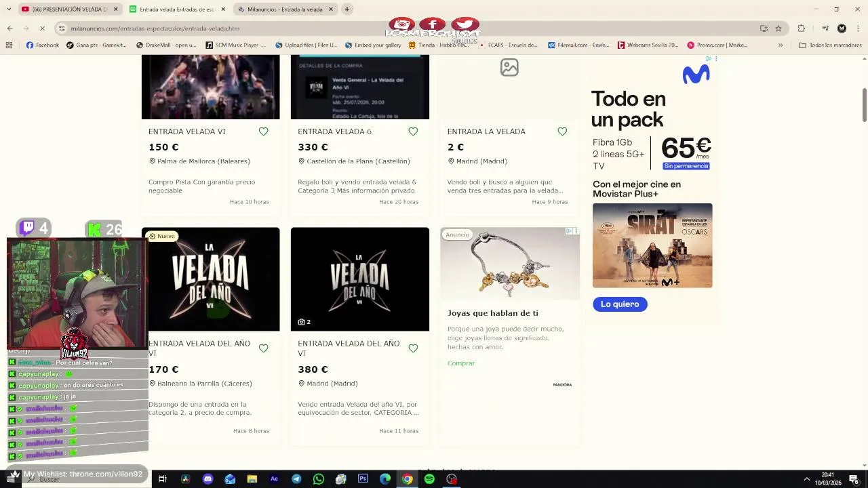Click Lo quiero button in Movistar ad
868x488 pixels.
620,304
